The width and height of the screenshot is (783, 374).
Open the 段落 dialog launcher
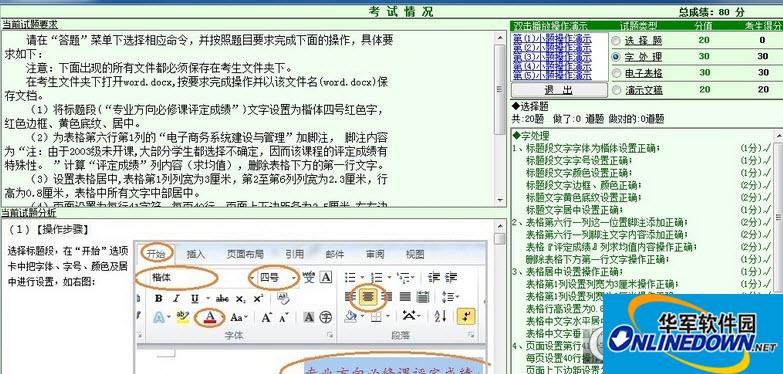[471, 335]
